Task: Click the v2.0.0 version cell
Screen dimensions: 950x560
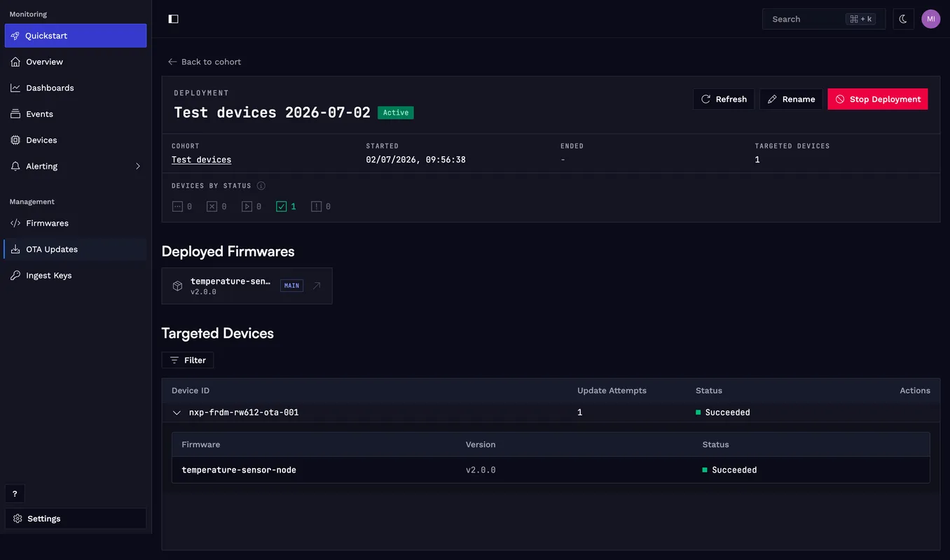Action: coord(481,470)
